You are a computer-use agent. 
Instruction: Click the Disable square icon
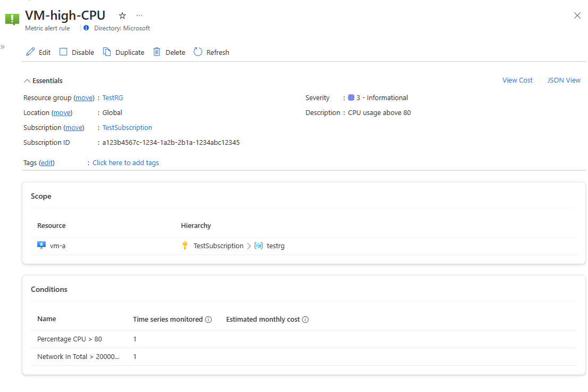pos(63,52)
